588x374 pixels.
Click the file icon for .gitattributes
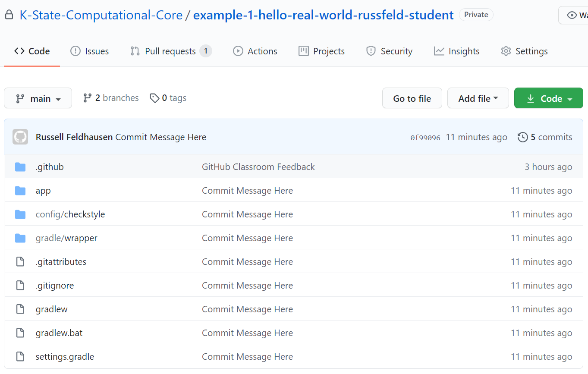(x=20, y=262)
